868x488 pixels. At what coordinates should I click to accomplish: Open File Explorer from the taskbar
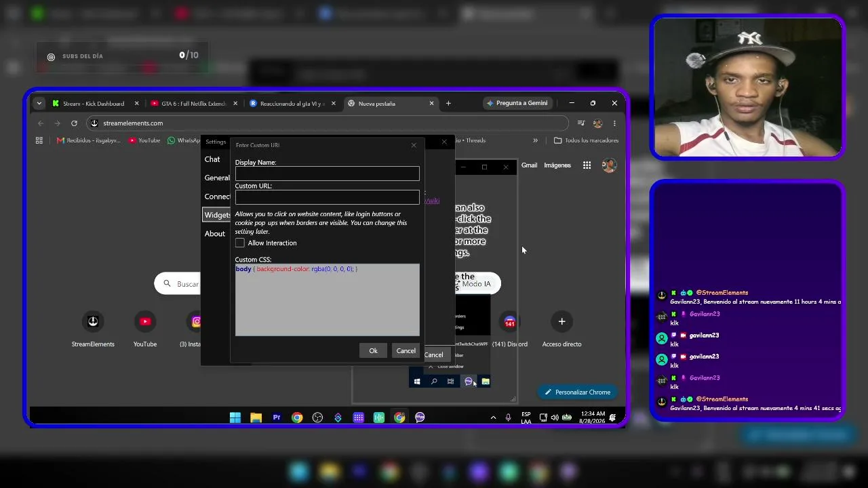[x=256, y=418]
